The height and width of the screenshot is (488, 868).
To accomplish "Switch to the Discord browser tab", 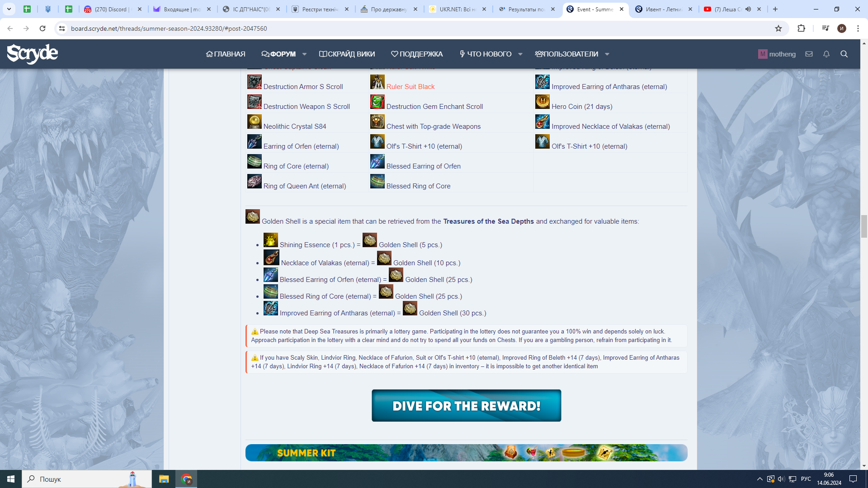I will pos(111,9).
